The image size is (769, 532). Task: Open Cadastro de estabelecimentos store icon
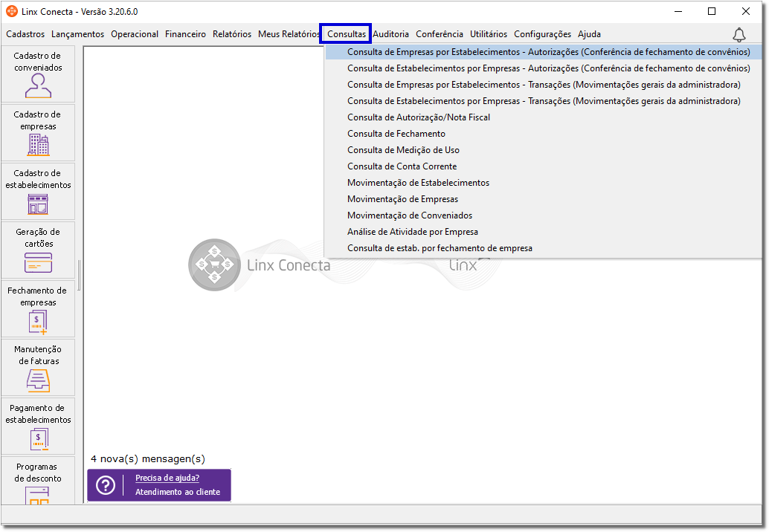38,204
